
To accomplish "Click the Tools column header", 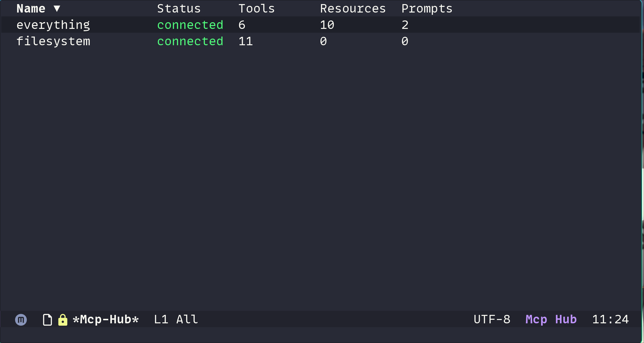I will click(x=256, y=9).
